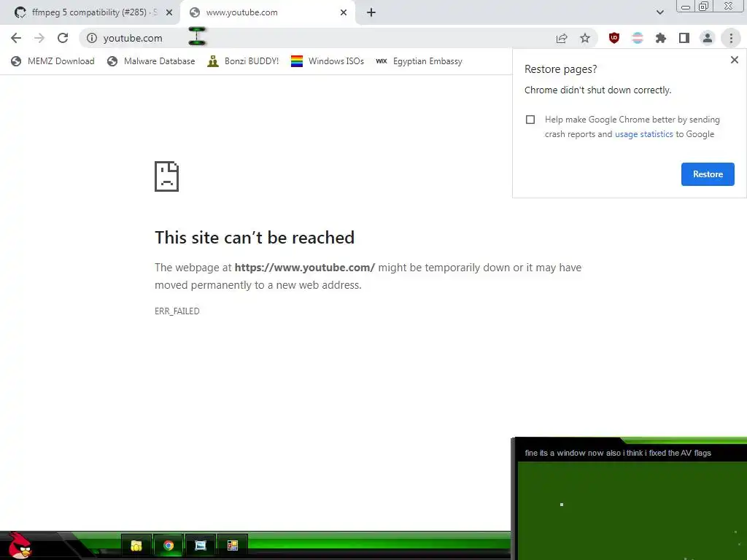Close the www.youtube.com tab

click(x=344, y=13)
